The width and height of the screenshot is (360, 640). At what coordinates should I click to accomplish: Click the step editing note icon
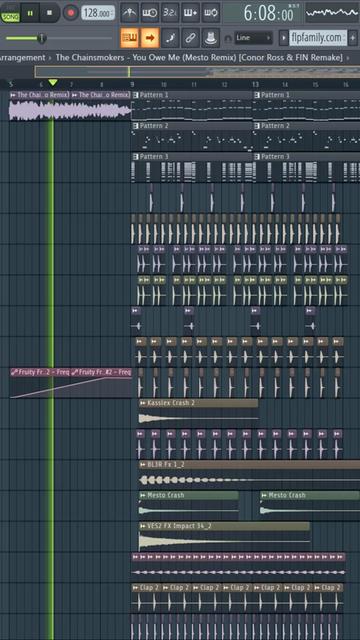(x=170, y=38)
